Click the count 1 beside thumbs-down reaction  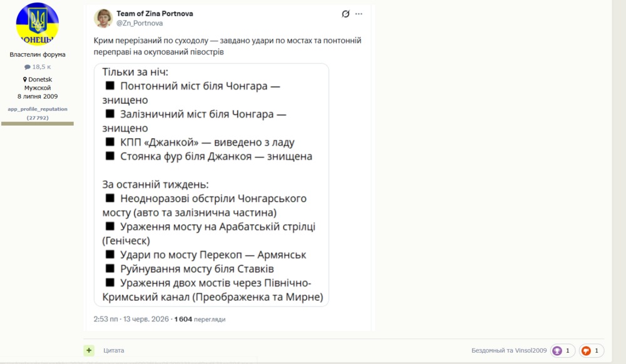(597, 351)
